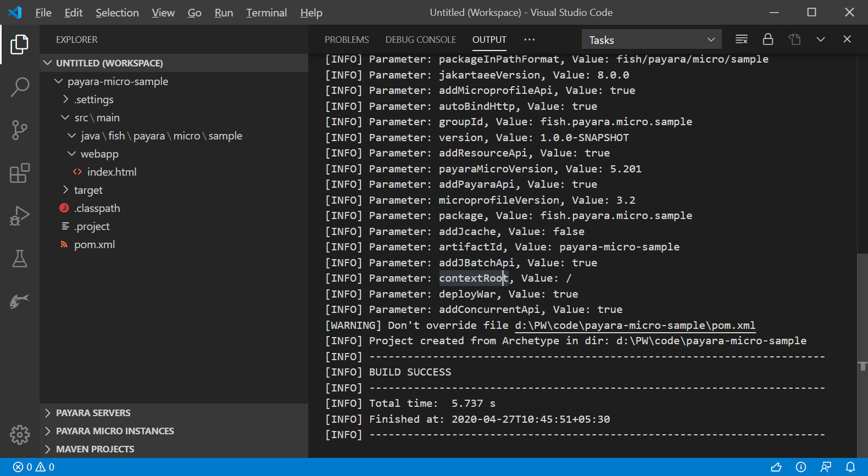Click highlighted contextRoot word in output
The height and width of the screenshot is (476, 868).
click(473, 278)
